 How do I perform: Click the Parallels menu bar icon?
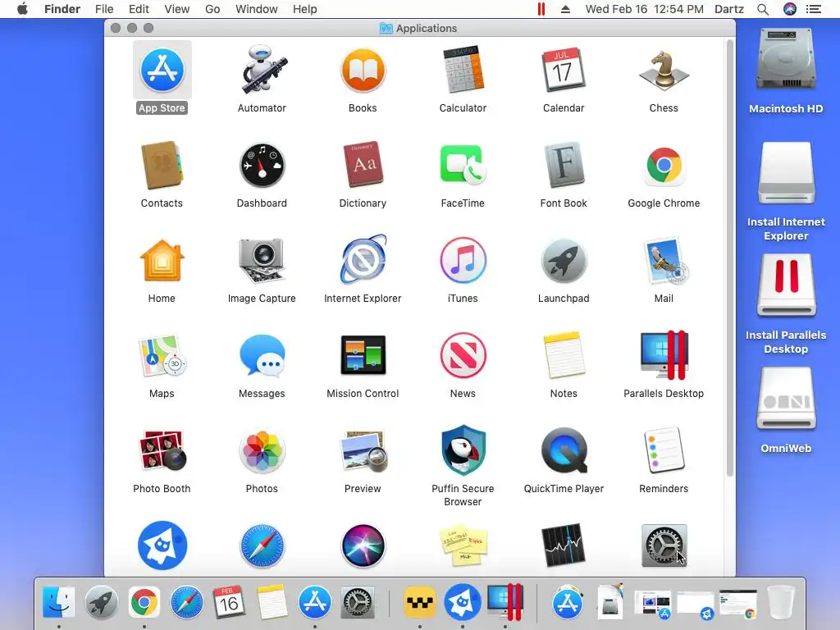point(541,9)
